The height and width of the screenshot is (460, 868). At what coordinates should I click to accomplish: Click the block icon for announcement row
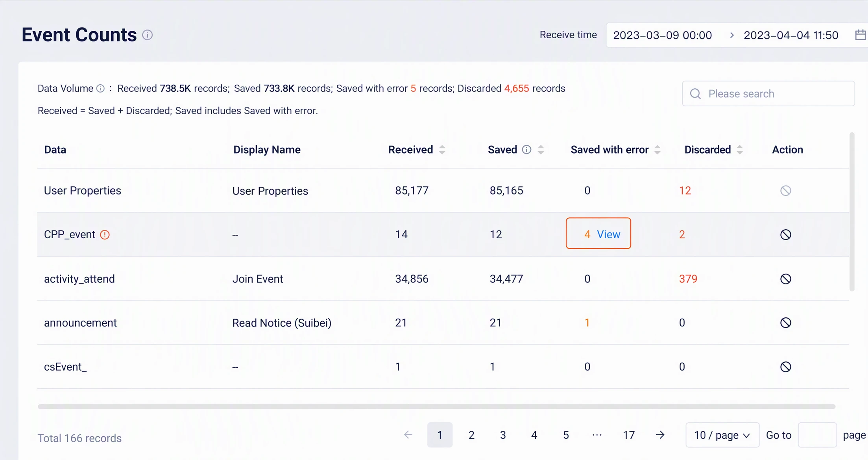pos(785,323)
